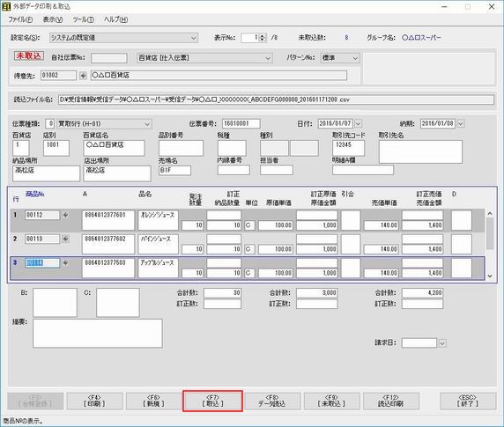Click the F12 読込印刷 button

[391, 401]
